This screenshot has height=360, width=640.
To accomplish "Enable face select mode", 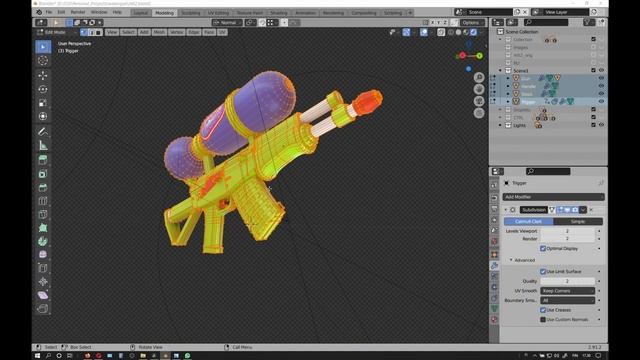I will [98, 32].
